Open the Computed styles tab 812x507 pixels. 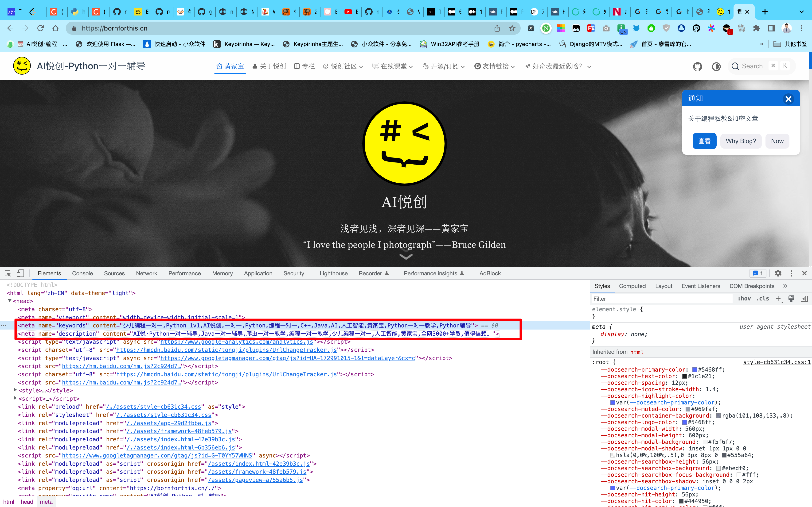click(632, 286)
